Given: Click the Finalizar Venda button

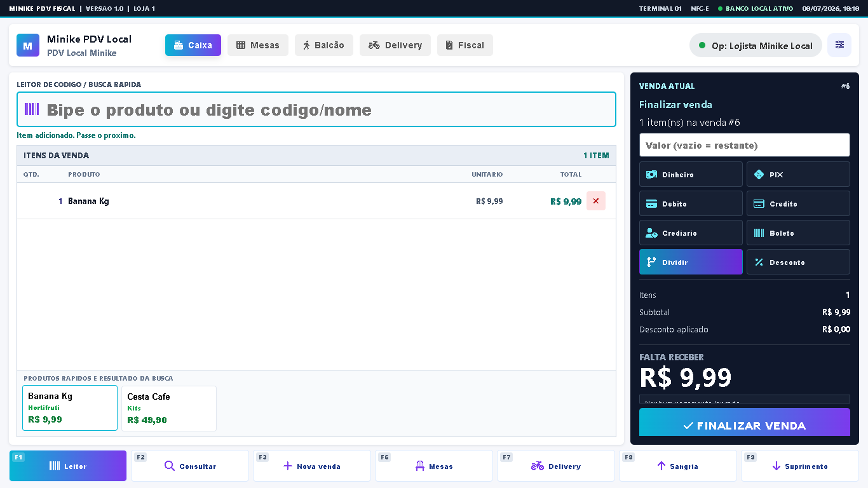Looking at the screenshot, I should 745,423.
